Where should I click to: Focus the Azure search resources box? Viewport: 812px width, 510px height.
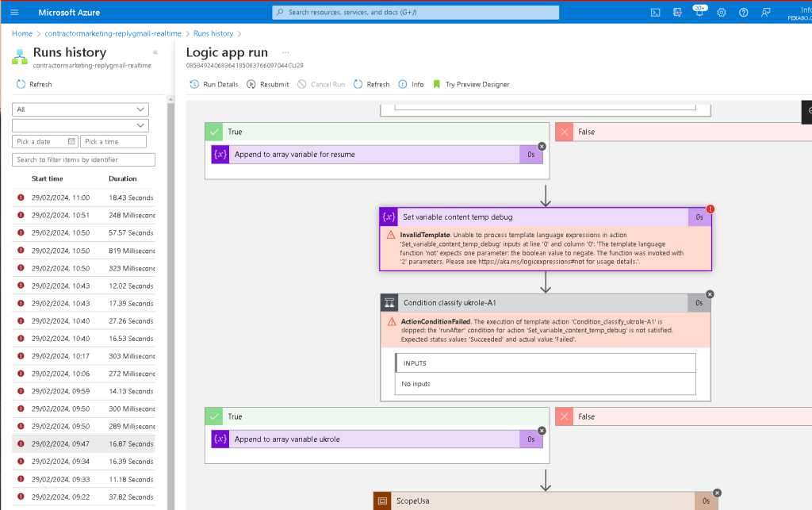(x=416, y=13)
